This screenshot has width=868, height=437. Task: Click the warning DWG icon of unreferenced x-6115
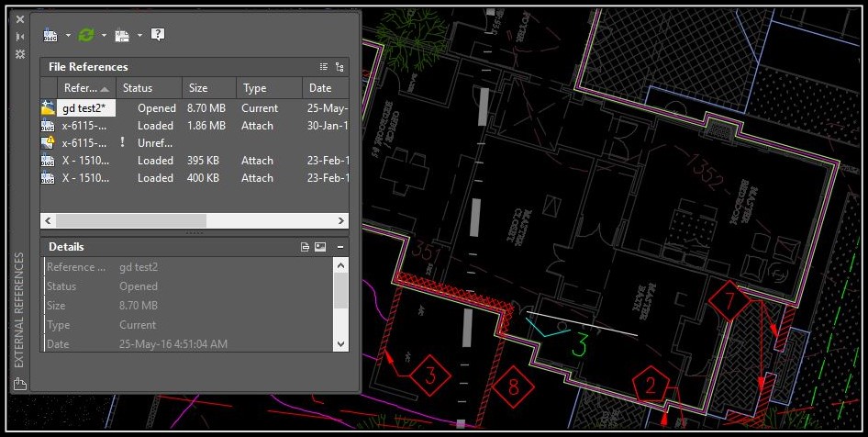tap(48, 143)
